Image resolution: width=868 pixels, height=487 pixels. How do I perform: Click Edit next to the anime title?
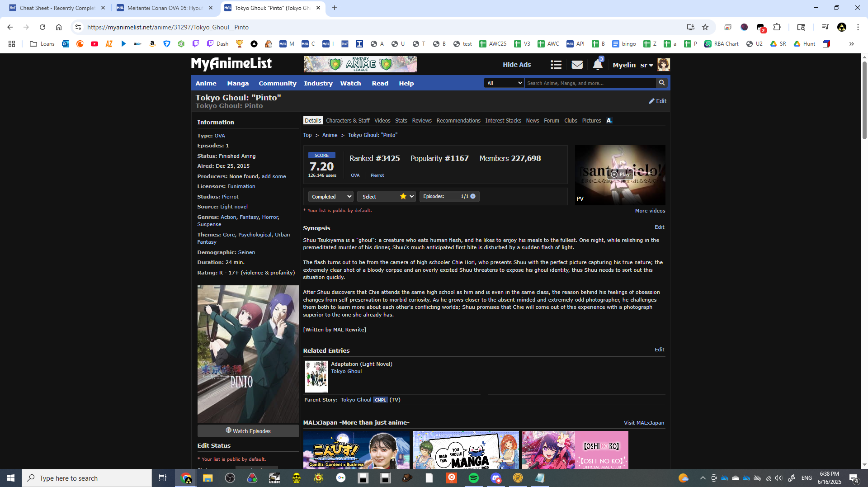click(658, 101)
